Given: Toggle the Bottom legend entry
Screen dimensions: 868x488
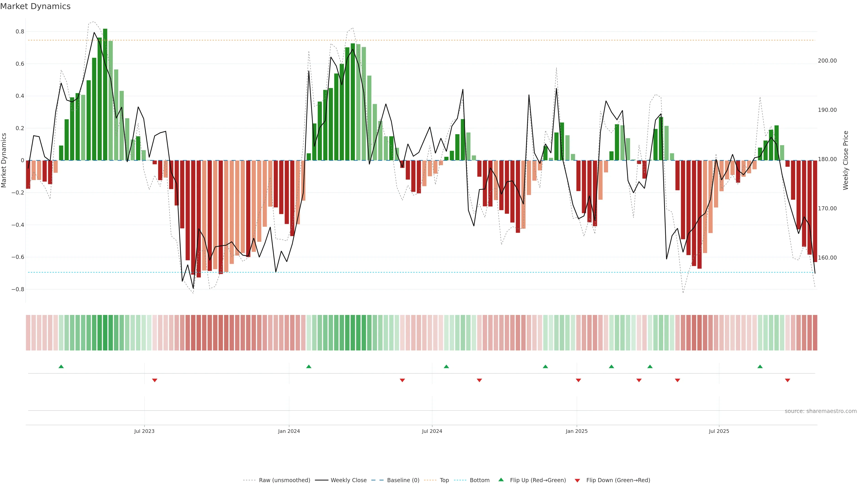Looking at the screenshot, I should [x=479, y=480].
